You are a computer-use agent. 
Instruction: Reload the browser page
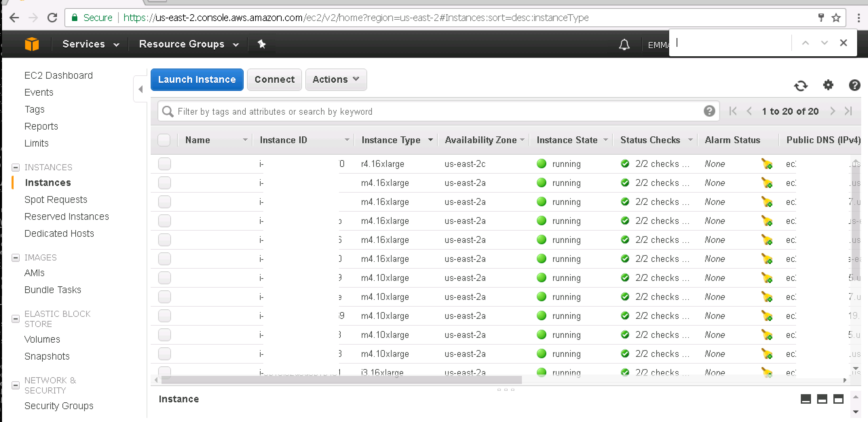click(52, 18)
